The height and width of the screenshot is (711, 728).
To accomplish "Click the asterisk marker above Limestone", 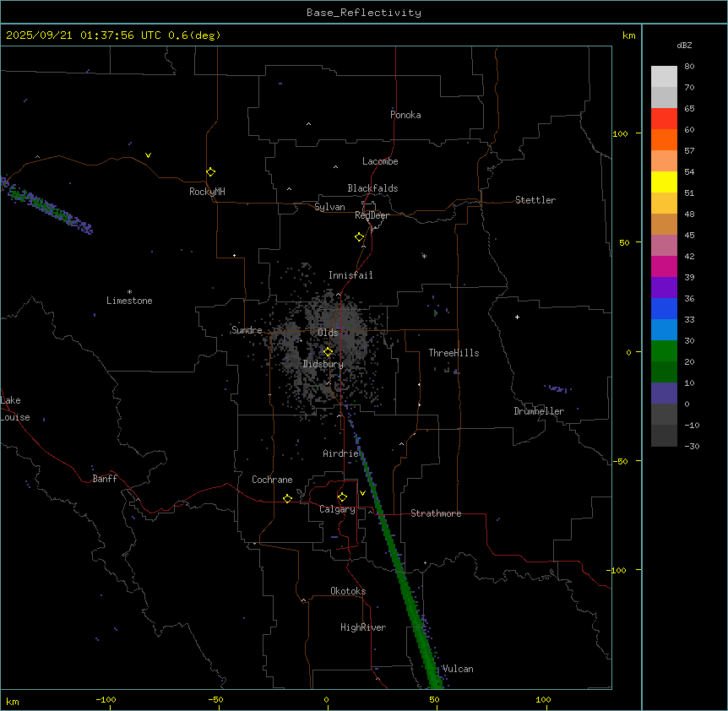I will tap(129, 291).
